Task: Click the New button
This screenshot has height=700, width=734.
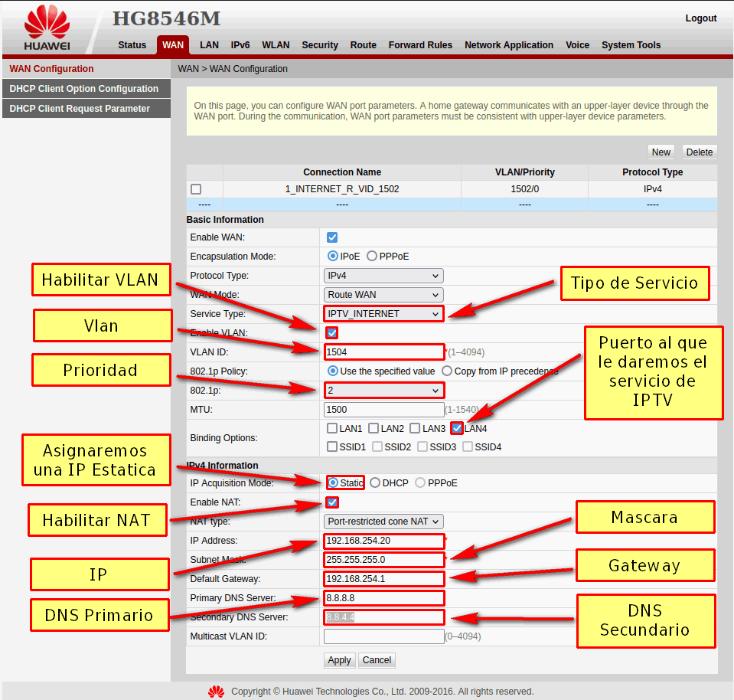Action: tap(661, 152)
